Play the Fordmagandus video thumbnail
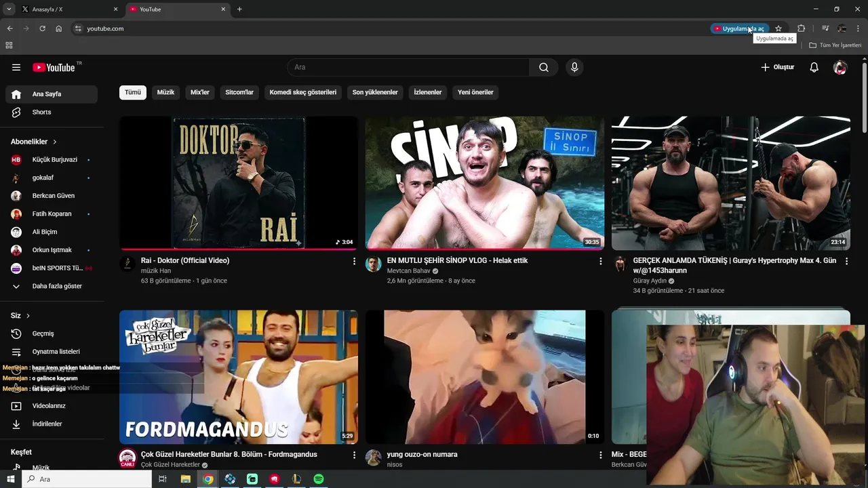This screenshot has width=868, height=488. pos(239,377)
